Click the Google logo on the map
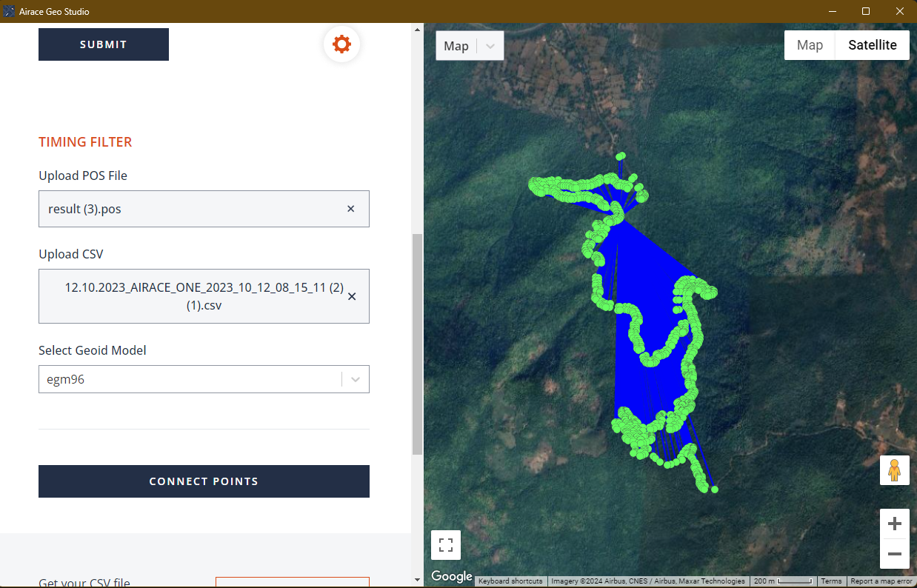 451,576
